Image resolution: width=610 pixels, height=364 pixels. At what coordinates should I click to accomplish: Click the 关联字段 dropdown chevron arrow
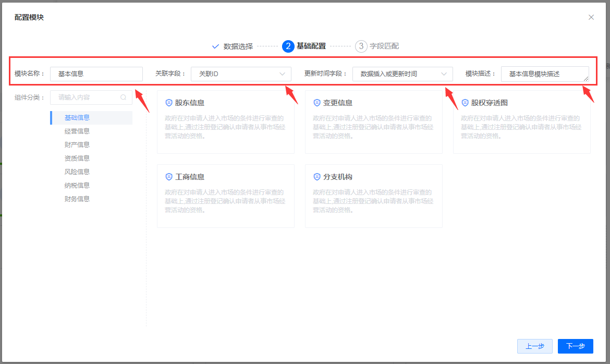point(282,74)
